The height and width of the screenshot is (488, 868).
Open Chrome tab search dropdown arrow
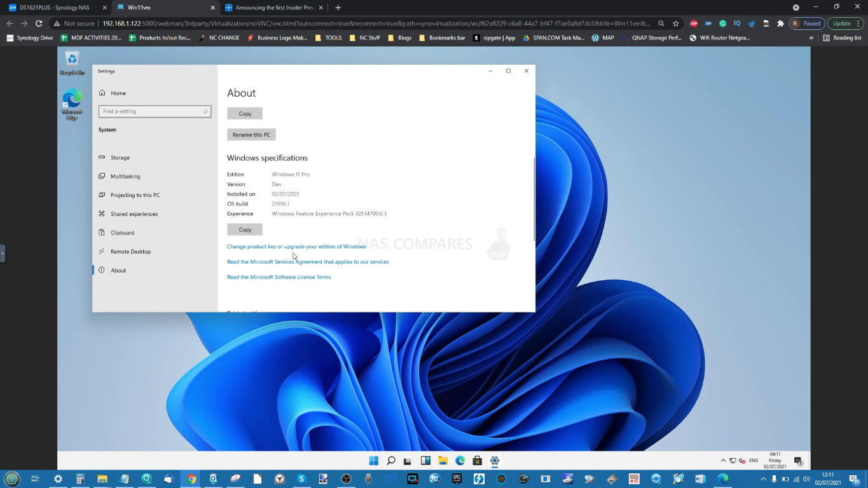[796, 8]
